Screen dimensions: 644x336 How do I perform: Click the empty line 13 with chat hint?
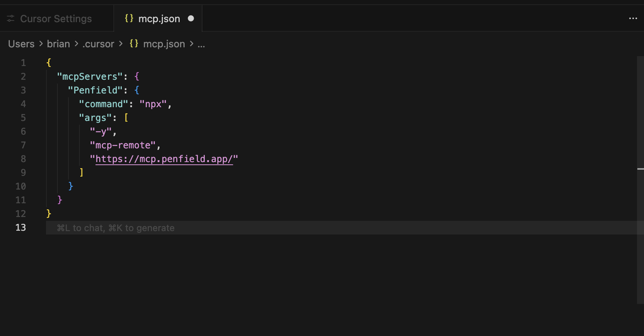click(341, 228)
